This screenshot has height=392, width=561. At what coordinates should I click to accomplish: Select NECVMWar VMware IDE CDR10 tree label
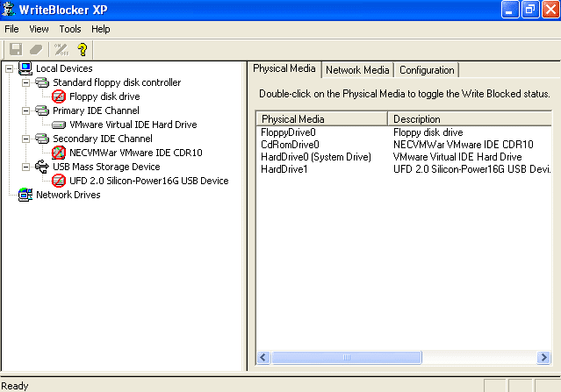pyautogui.click(x=136, y=153)
